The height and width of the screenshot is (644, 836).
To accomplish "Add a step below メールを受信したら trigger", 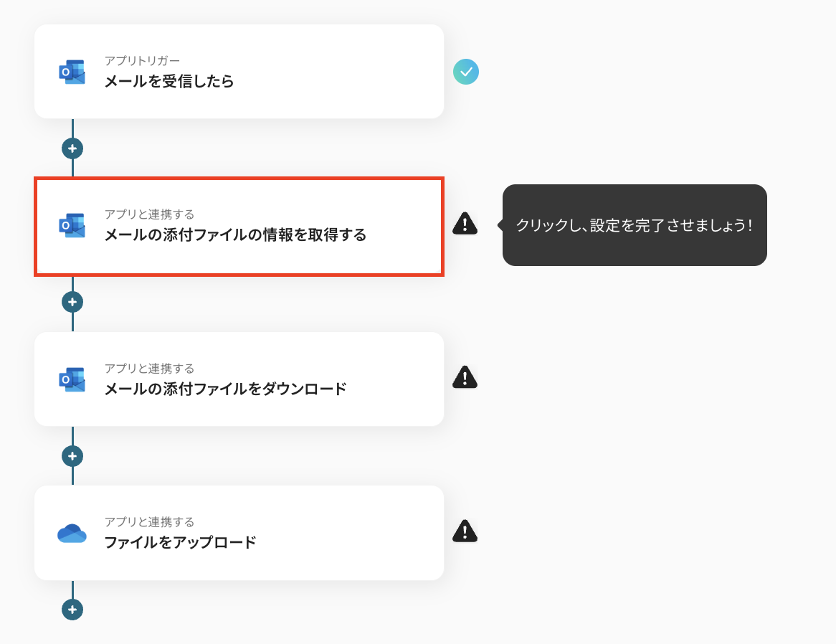I will 72,148.
